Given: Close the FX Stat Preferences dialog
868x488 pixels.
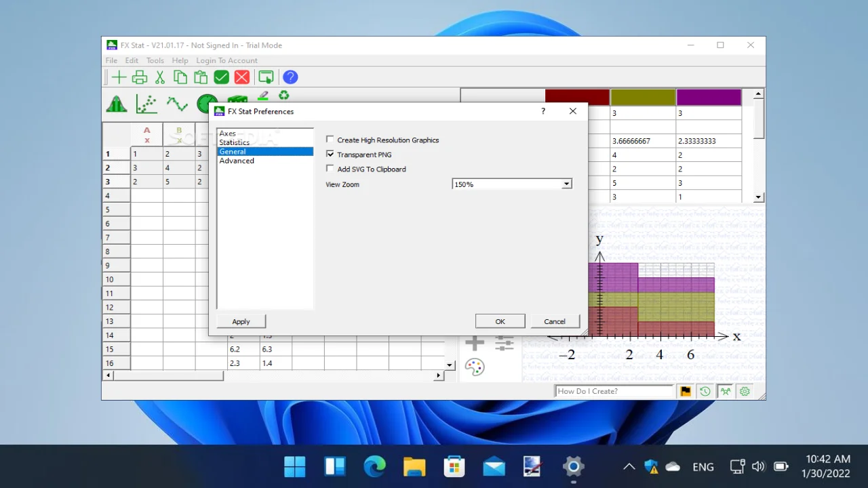Looking at the screenshot, I should [573, 111].
